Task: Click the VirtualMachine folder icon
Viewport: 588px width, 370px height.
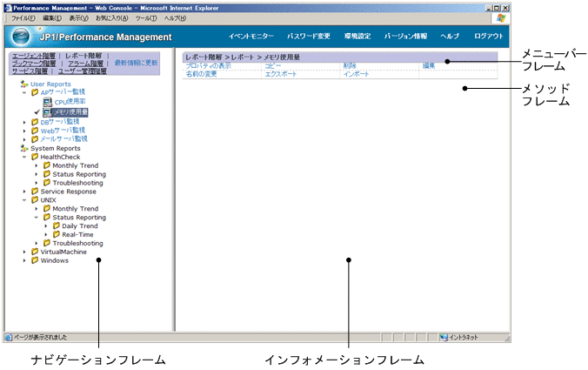Action: (x=35, y=252)
